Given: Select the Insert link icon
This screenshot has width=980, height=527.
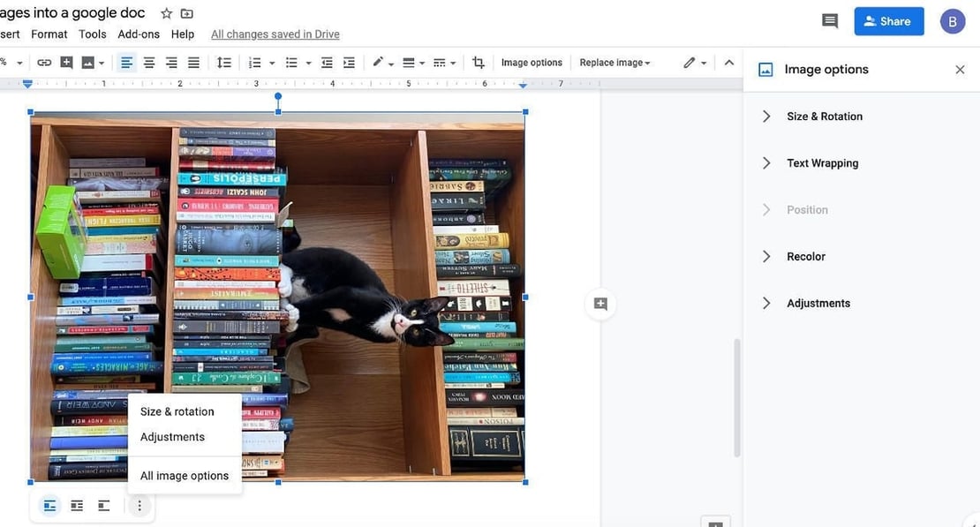Looking at the screenshot, I should point(43,61).
